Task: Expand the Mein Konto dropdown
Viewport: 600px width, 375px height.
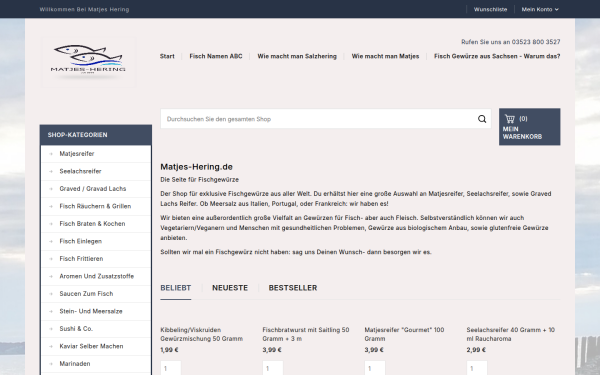Action: pyautogui.click(x=540, y=9)
